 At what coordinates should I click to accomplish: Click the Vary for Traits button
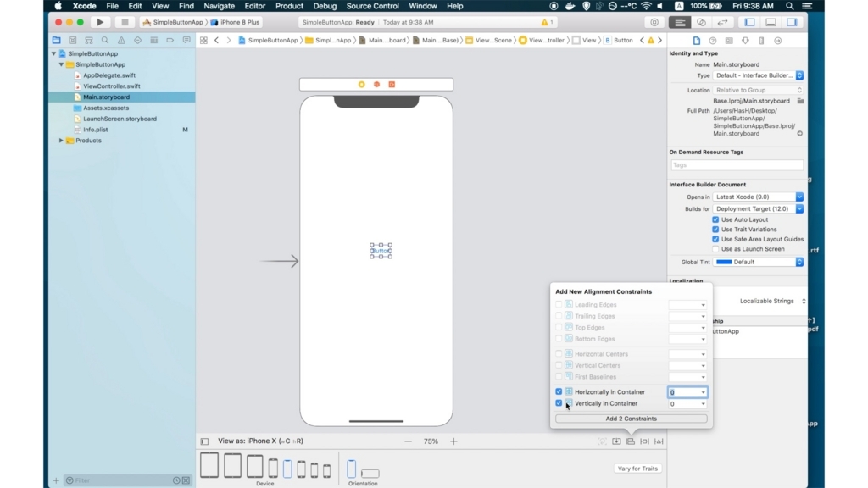pos(637,469)
